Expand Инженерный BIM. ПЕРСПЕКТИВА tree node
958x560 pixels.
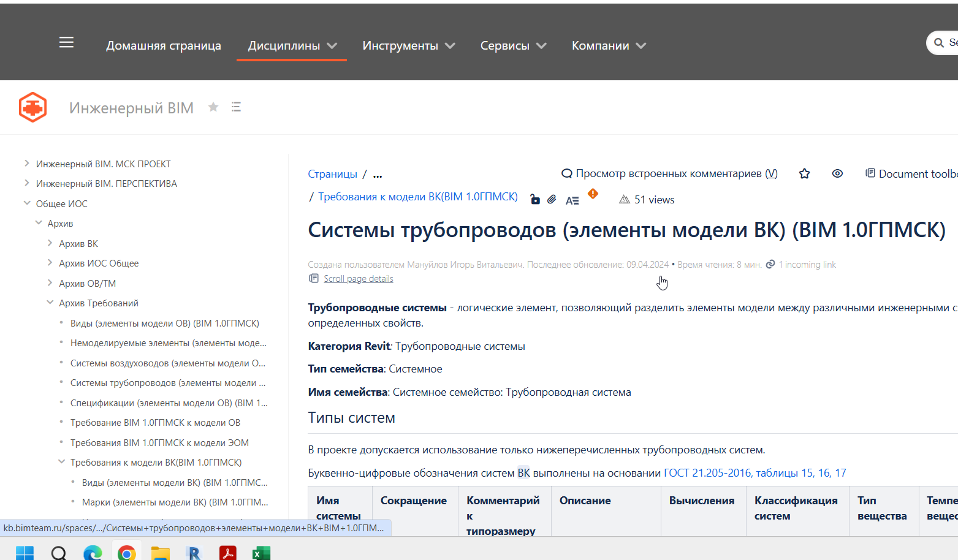[x=27, y=183]
